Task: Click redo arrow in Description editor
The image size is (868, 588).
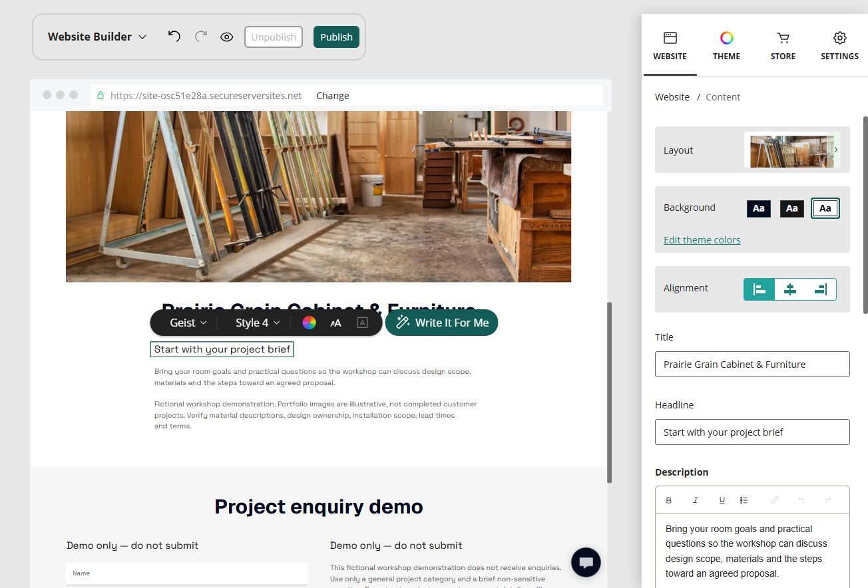Action: [x=828, y=500]
